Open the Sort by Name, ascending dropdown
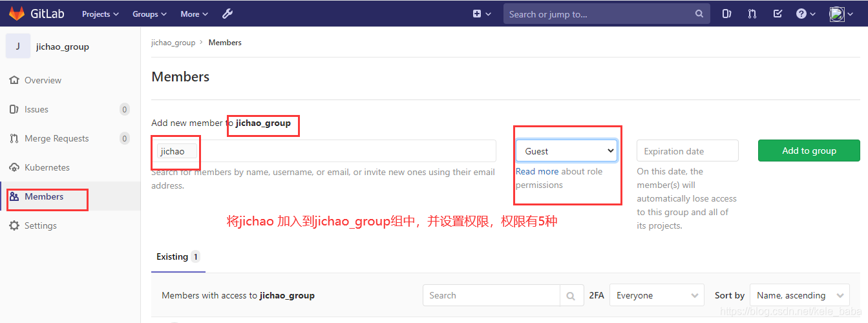 pos(800,295)
